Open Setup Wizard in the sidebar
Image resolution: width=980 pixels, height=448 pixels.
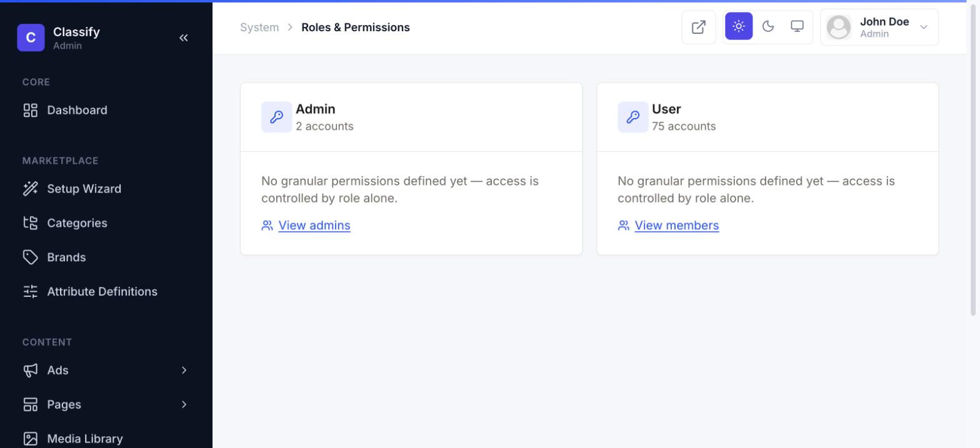coord(106,189)
